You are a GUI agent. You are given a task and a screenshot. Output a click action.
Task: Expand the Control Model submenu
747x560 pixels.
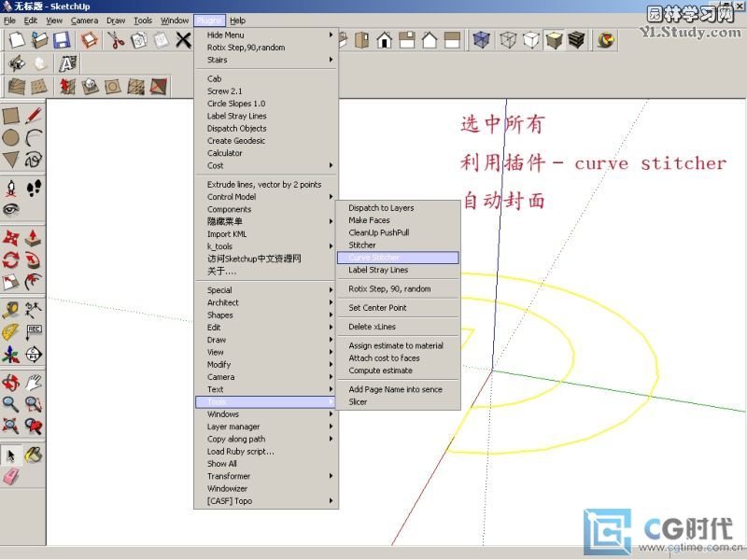click(x=266, y=197)
